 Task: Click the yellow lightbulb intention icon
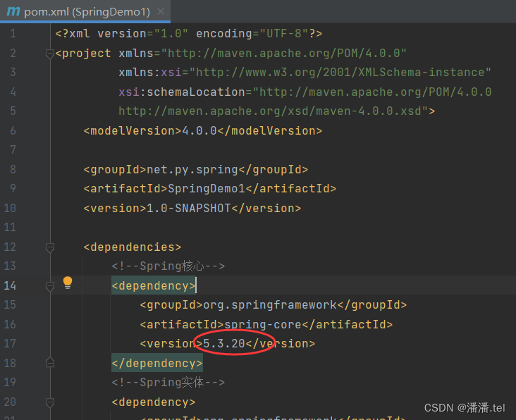[68, 283]
